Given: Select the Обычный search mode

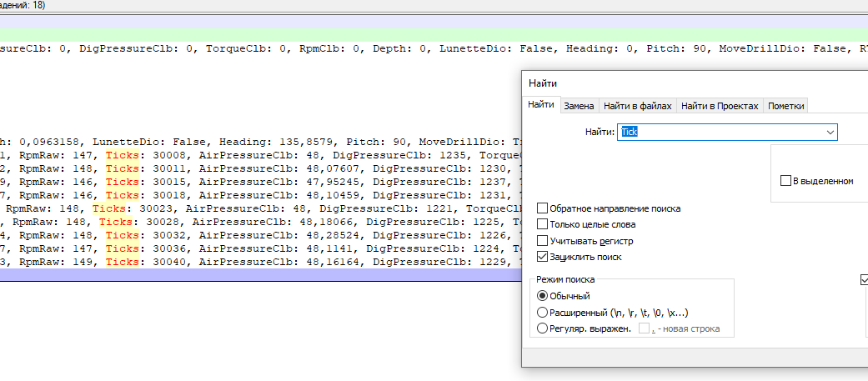Looking at the screenshot, I should coord(543,296).
